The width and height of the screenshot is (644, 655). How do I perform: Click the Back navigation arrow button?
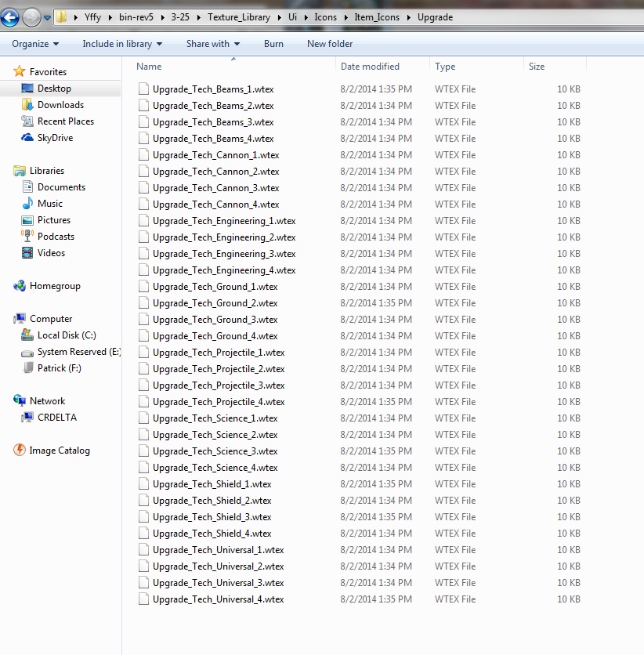tap(10, 16)
